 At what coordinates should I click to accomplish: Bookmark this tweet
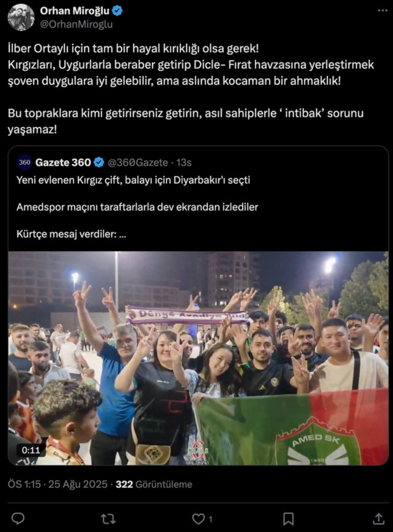click(288, 519)
